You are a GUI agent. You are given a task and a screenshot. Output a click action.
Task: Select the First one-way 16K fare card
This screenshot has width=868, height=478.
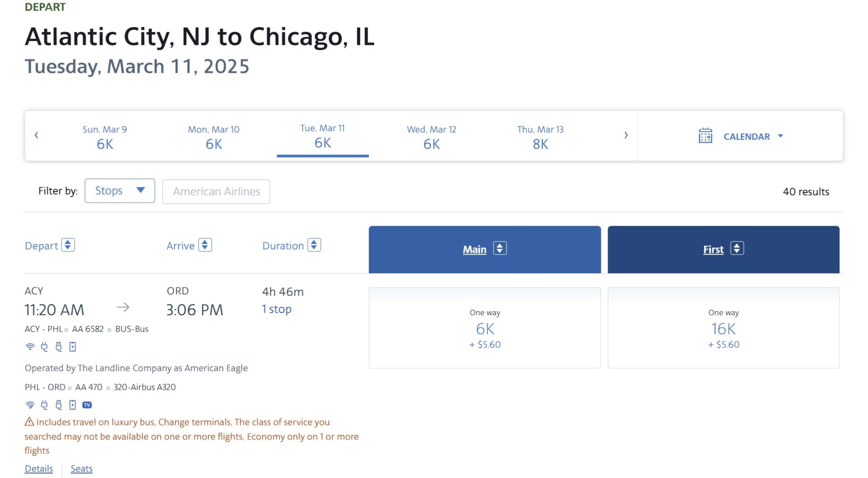(x=723, y=328)
